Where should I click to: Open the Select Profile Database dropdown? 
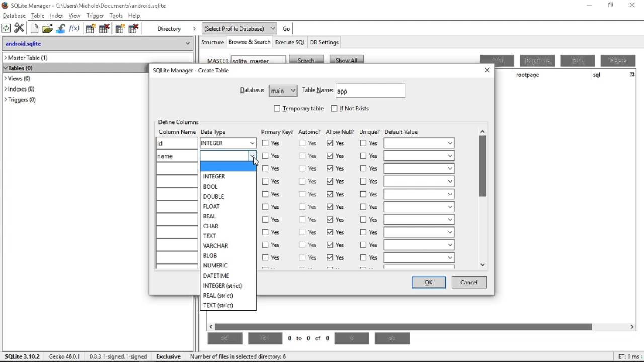coord(239,29)
